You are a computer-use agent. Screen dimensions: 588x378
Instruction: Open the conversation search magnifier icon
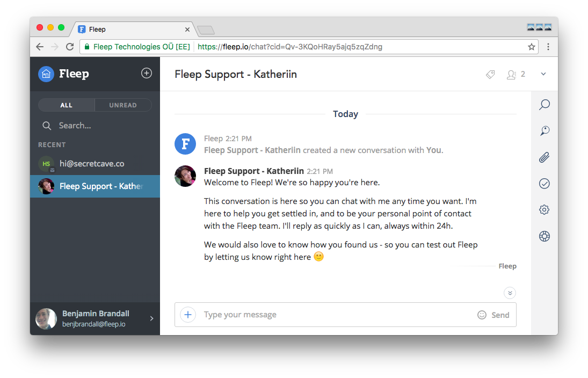coord(545,104)
